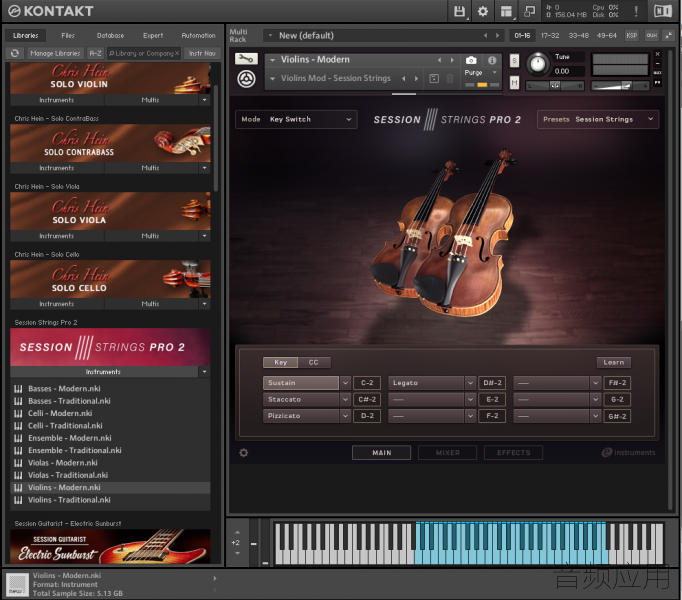Click Solo Violin Instruments button
Viewport: 682px width, 600px height.
(57, 100)
